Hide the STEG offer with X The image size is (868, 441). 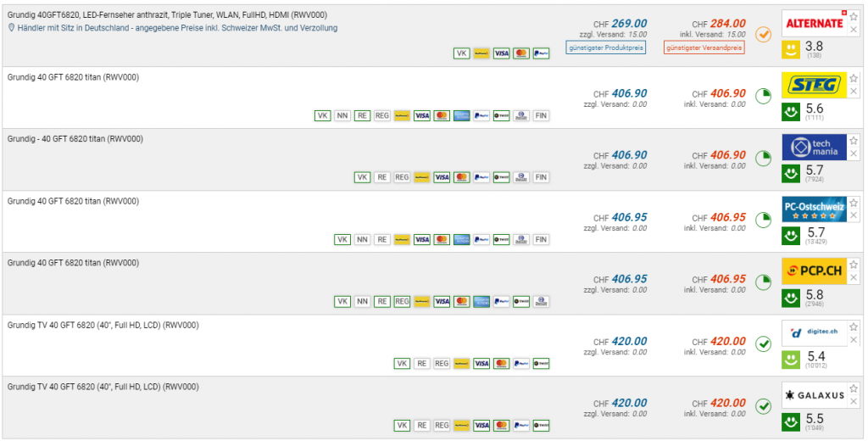(x=854, y=91)
